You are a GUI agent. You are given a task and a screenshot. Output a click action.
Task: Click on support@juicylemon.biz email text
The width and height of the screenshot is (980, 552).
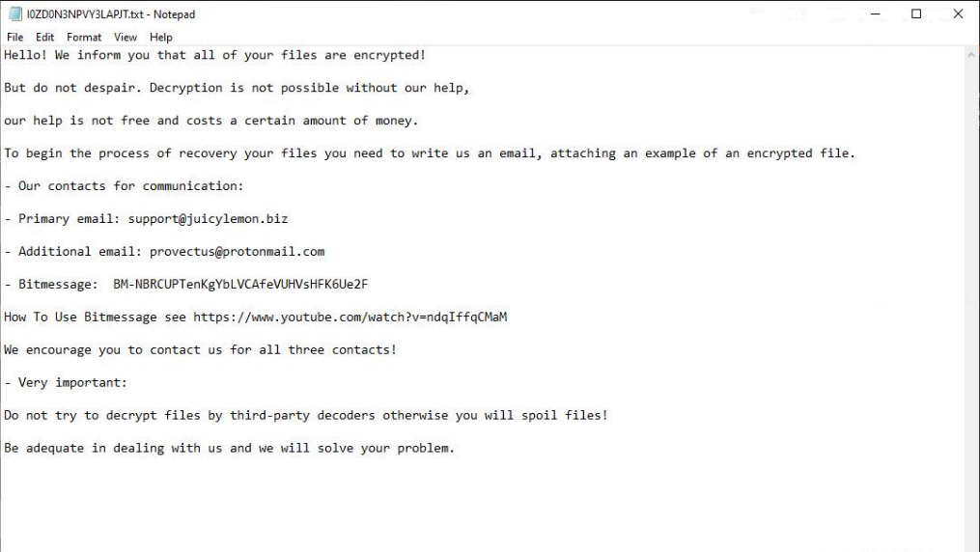(x=208, y=219)
